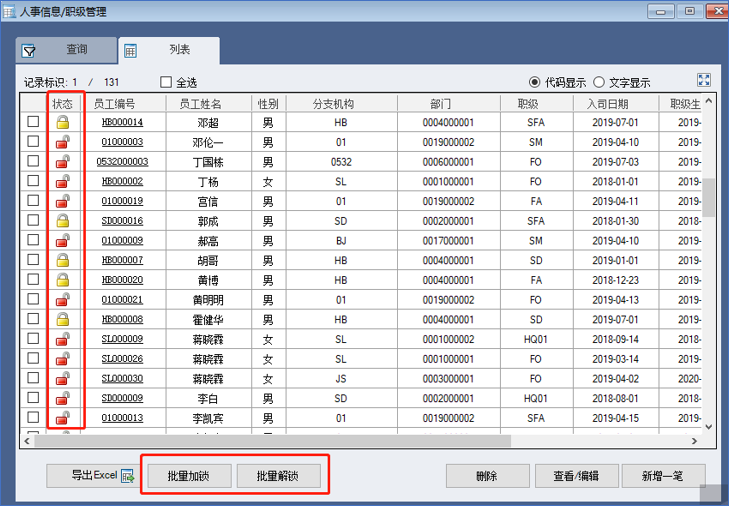Click the red lock icon for 邓伦一

pyautogui.click(x=62, y=142)
